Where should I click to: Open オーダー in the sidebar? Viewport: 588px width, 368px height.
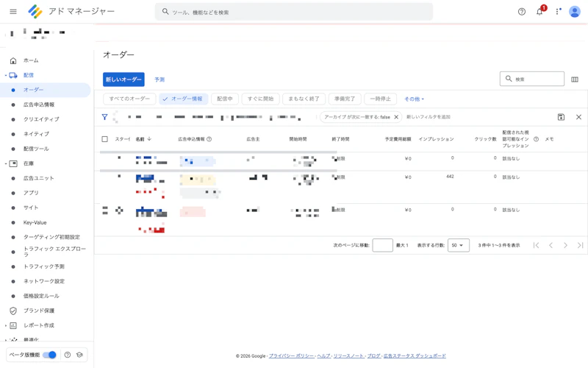[x=46, y=90]
